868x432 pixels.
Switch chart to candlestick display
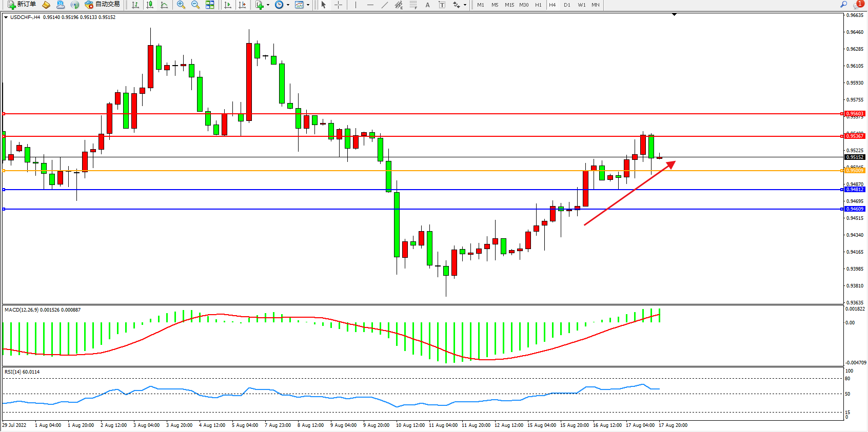150,5
